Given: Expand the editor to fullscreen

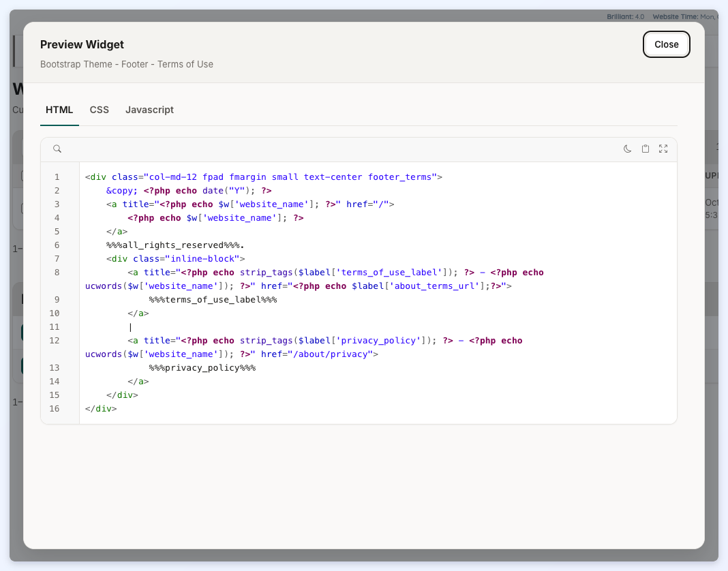Looking at the screenshot, I should point(663,149).
